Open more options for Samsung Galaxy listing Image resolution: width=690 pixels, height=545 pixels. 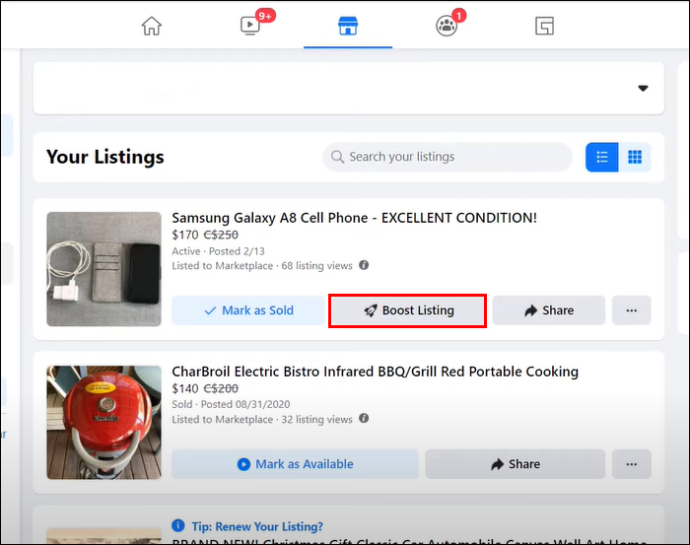click(631, 310)
